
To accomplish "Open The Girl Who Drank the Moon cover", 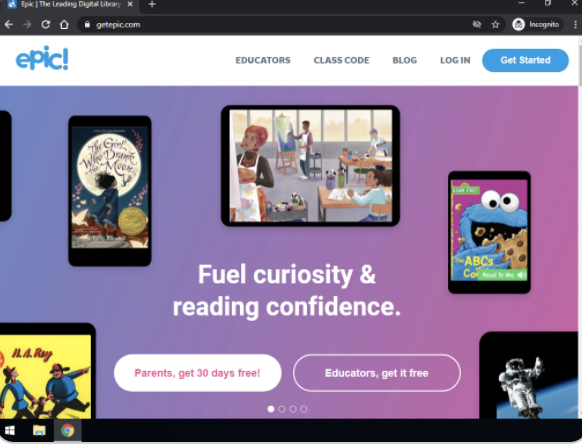I will coord(110,187).
